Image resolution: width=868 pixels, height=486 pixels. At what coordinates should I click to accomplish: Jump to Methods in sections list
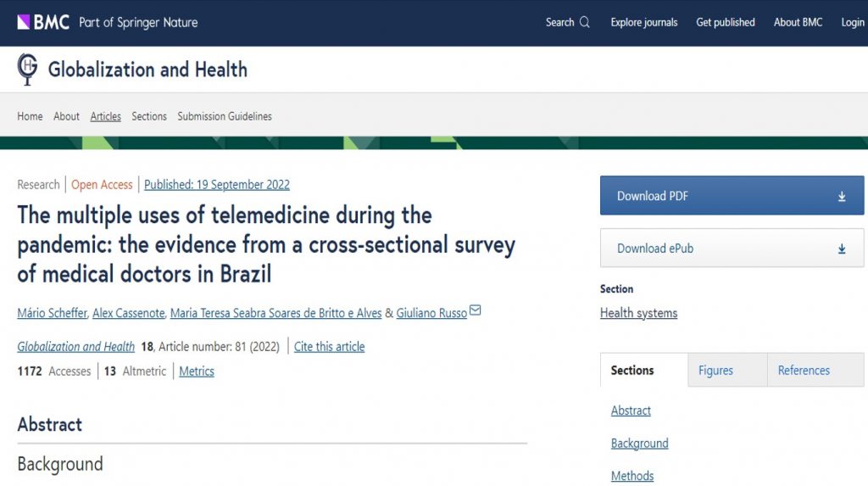tap(632, 476)
